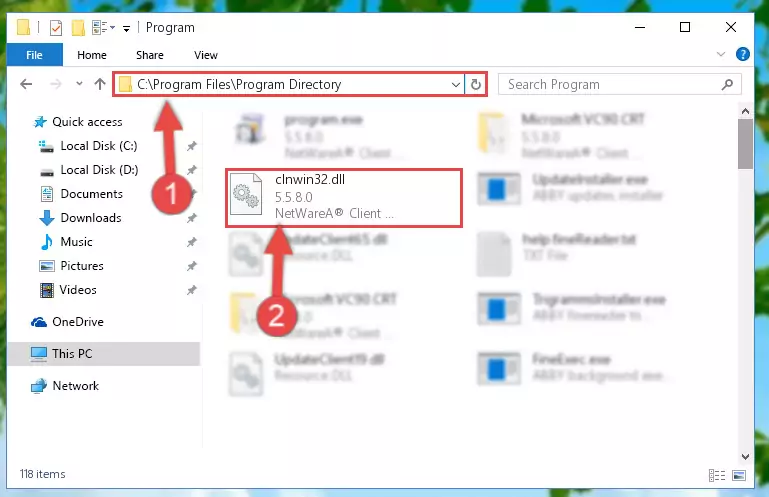Click the pin icon next to Local Disk (C:)

pyautogui.click(x=191, y=146)
